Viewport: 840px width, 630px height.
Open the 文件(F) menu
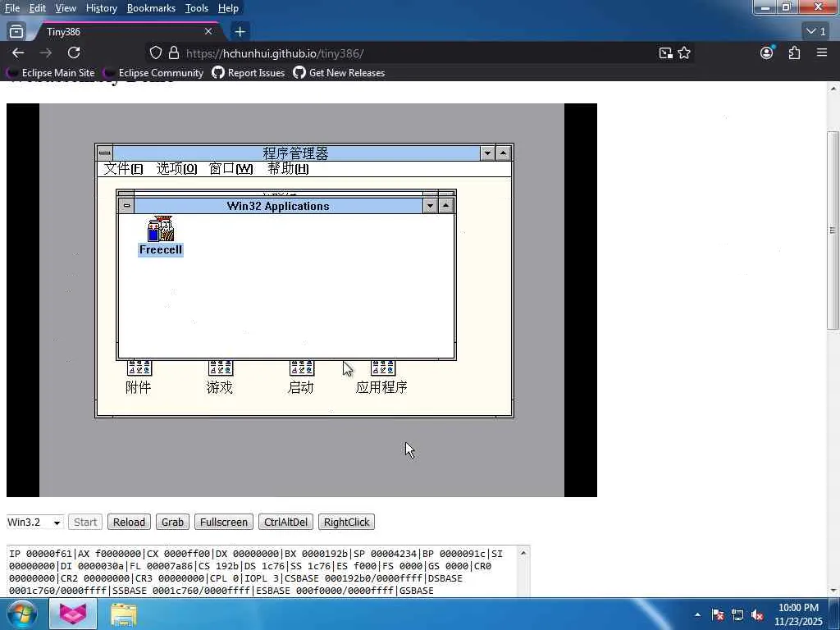[x=123, y=169]
